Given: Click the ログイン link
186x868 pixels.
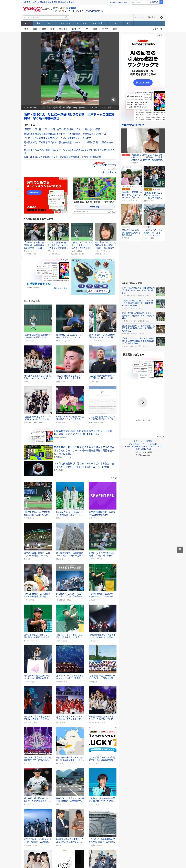Looking at the screenshot, I should click(x=57, y=11).
